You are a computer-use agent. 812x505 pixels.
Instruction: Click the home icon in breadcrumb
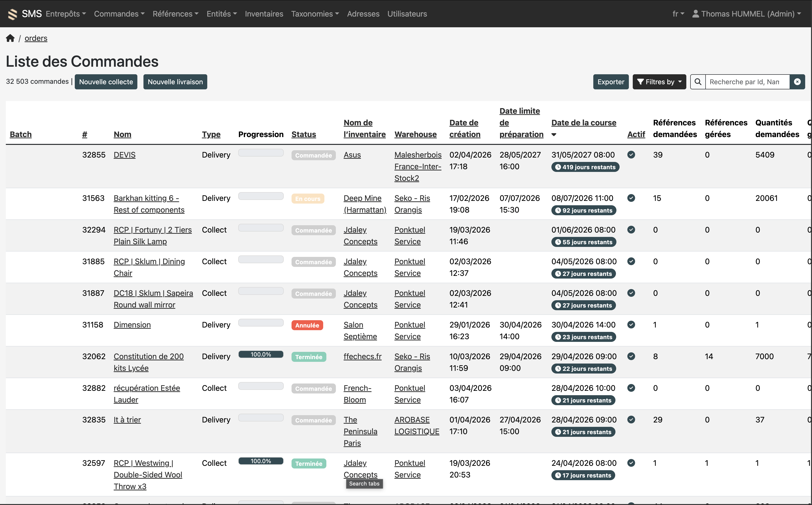click(10, 38)
